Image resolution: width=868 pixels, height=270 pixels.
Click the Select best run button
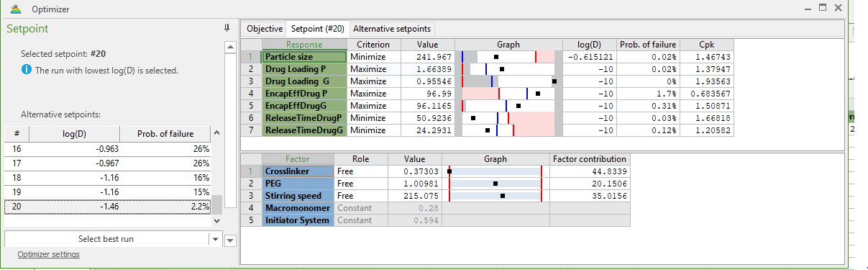pos(106,239)
